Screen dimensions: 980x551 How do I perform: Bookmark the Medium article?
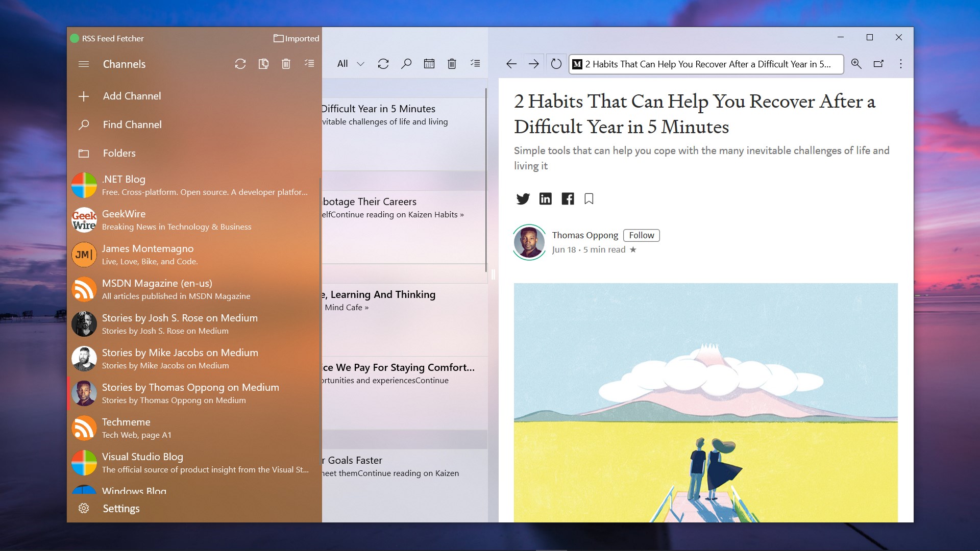589,199
